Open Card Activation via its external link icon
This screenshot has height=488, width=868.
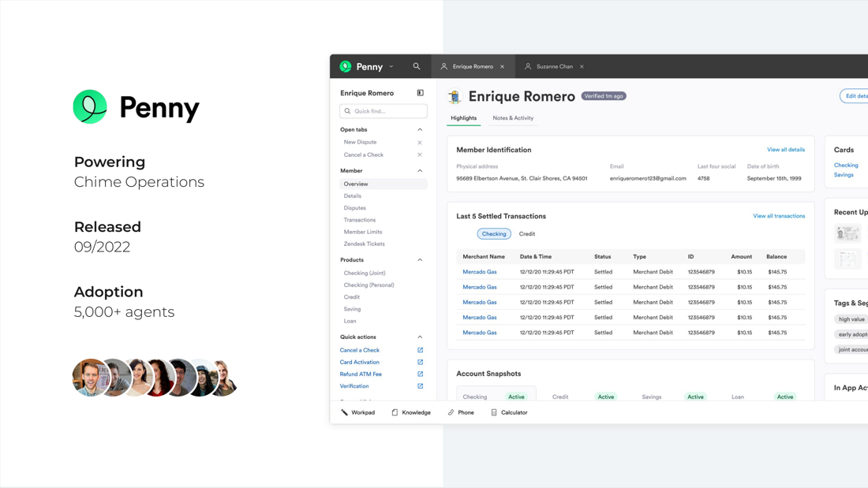click(x=420, y=362)
